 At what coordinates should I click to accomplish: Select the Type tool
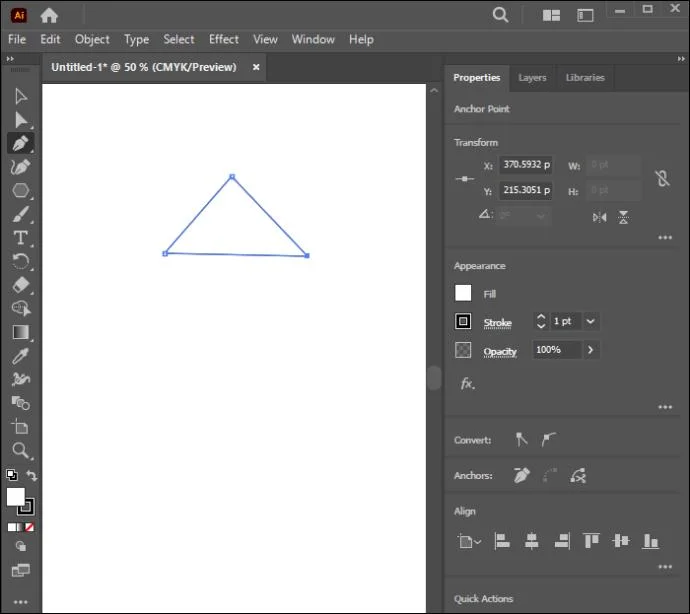[x=20, y=238]
